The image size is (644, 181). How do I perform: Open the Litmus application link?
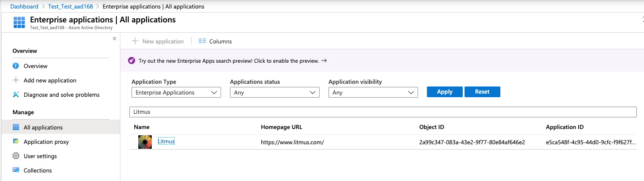166,142
